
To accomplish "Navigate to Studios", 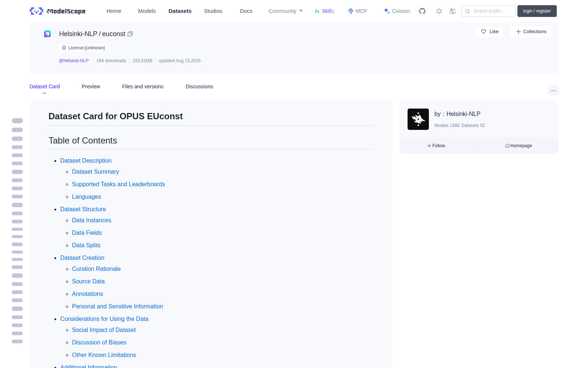I will click(x=213, y=11).
